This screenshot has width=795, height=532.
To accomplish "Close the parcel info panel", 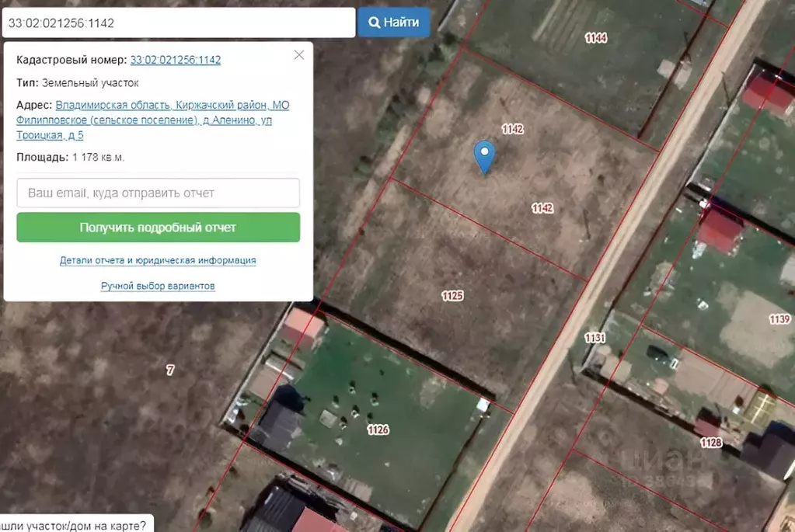I will point(299,55).
